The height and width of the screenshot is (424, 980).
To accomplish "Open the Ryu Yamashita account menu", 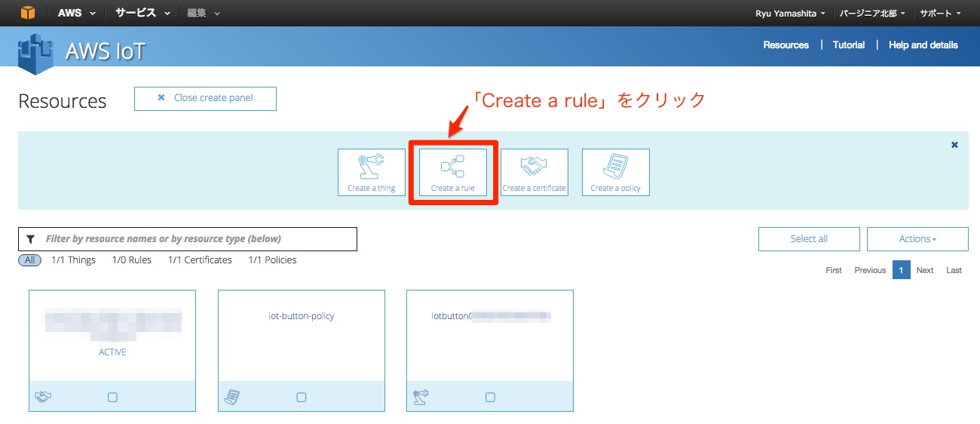I will pos(790,14).
